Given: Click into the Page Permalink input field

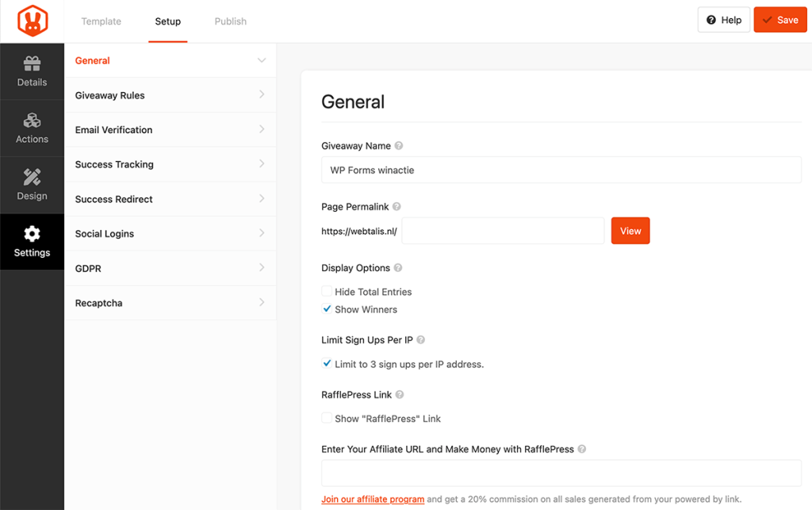Looking at the screenshot, I should (503, 232).
